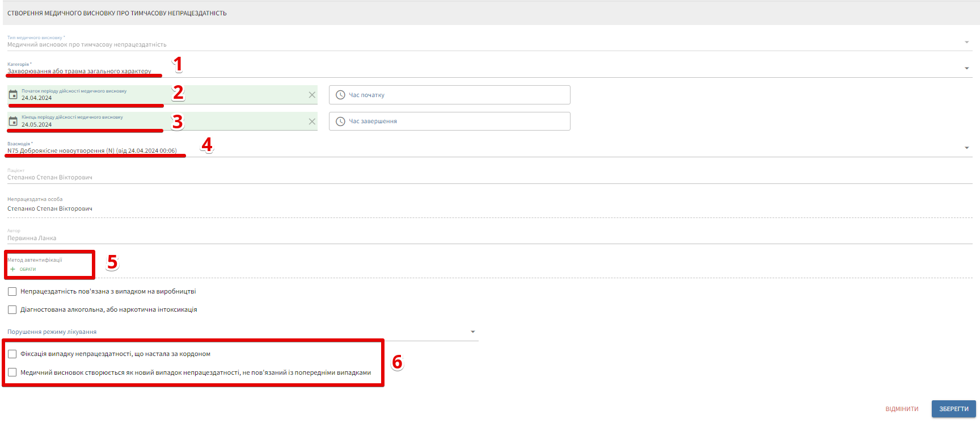This screenshot has height=423, width=980.
Task: Click the plus icon under Метод автентифікації
Action: [x=12, y=269]
